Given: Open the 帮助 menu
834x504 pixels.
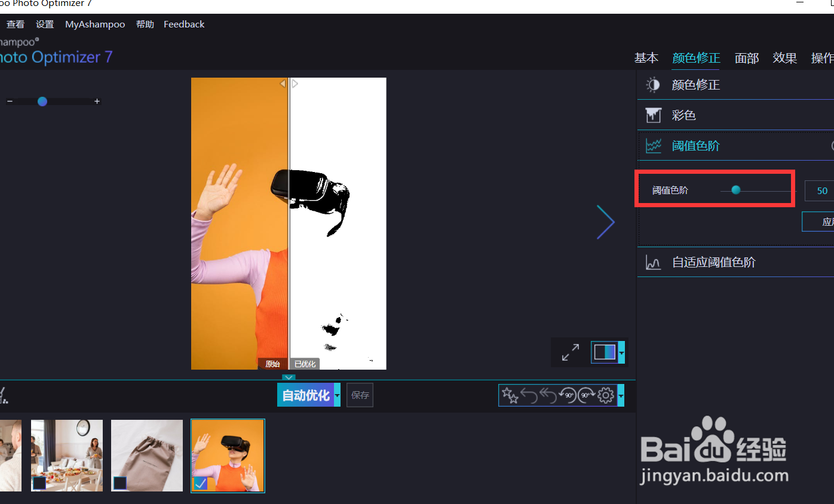Looking at the screenshot, I should tap(145, 24).
